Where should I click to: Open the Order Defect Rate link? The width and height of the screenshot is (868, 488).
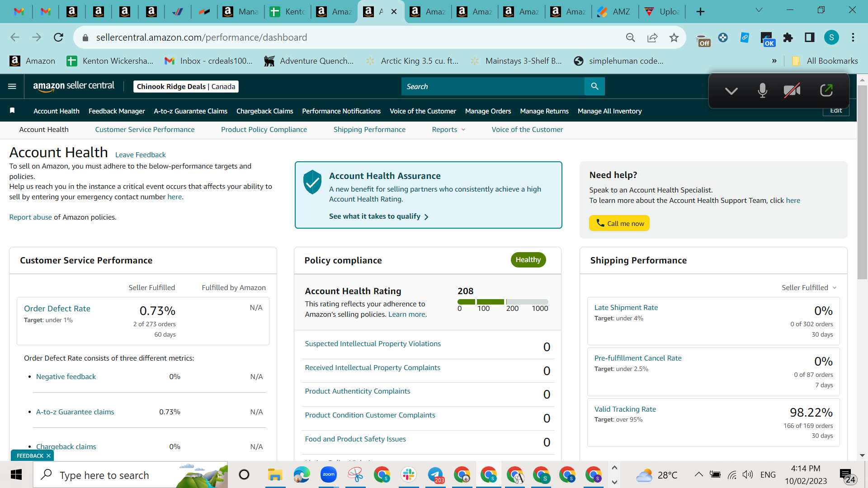click(x=57, y=309)
